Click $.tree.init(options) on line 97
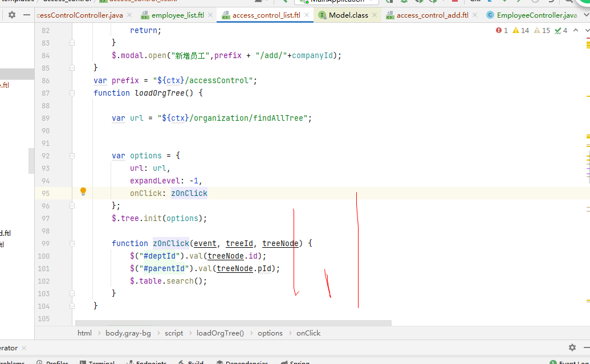This screenshot has width=590, height=364. pyautogui.click(x=159, y=219)
